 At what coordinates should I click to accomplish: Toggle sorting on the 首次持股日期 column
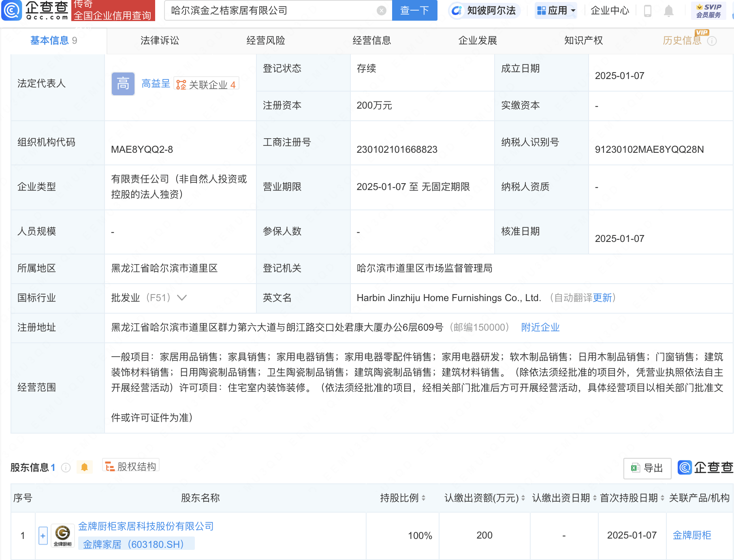(x=662, y=498)
